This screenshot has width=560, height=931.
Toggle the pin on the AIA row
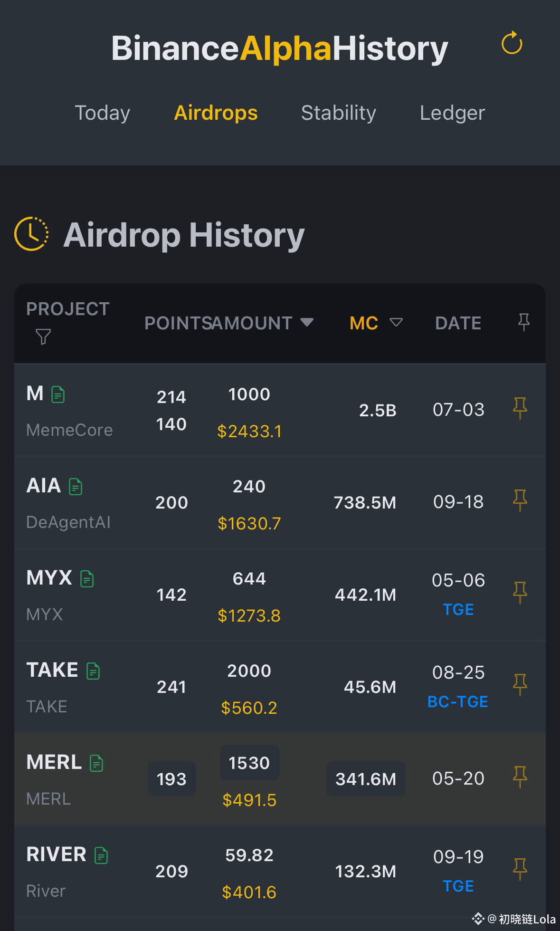click(x=520, y=500)
